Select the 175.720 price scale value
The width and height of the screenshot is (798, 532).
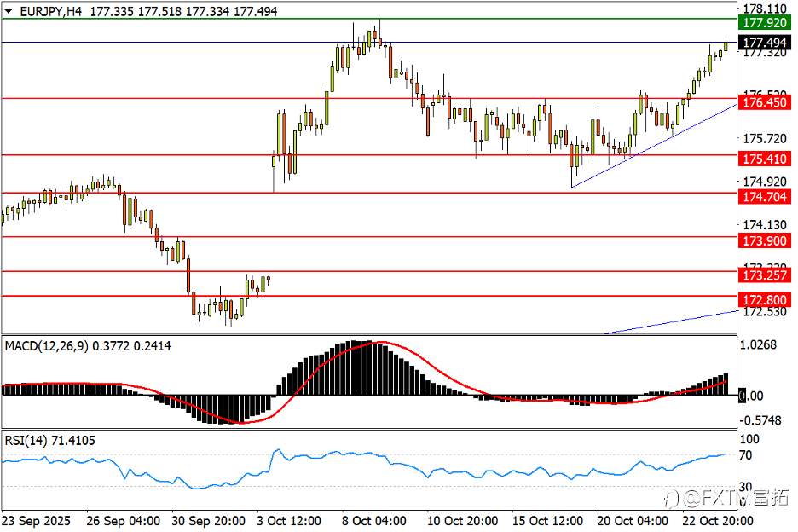pos(765,138)
